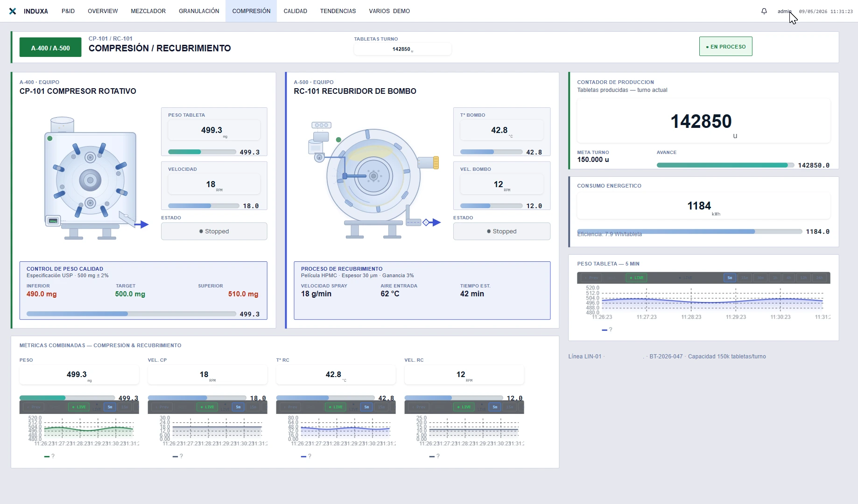The width and height of the screenshot is (858, 504).
Task: Click the 1184 kWh energy display
Action: (x=703, y=206)
